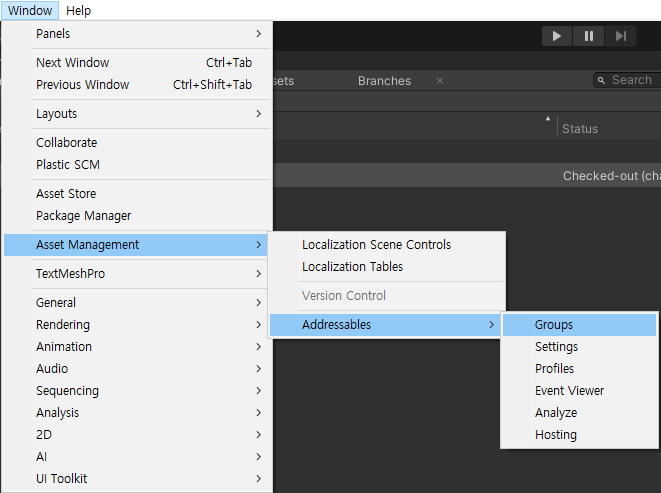This screenshot has width=661, height=493.
Task: Open Addressables Event Viewer
Action: click(579, 390)
